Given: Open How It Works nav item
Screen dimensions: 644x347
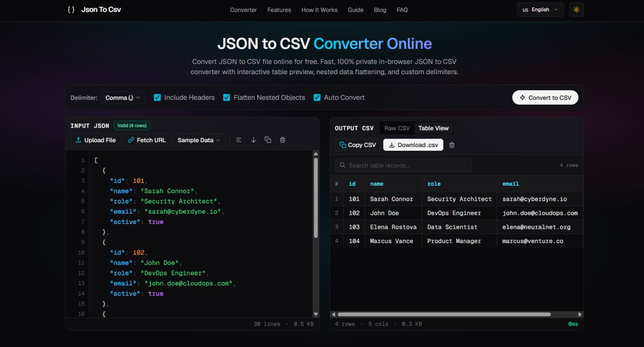Looking at the screenshot, I should click(x=320, y=10).
